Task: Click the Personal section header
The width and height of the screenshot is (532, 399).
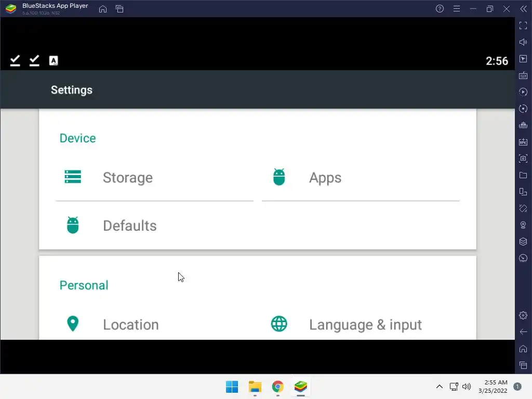Action: coord(84,285)
